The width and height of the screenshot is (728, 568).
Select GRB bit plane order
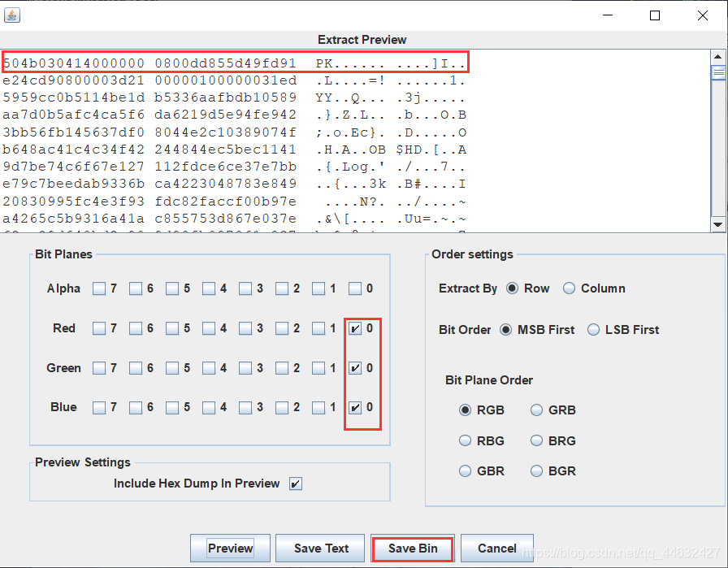pos(536,410)
